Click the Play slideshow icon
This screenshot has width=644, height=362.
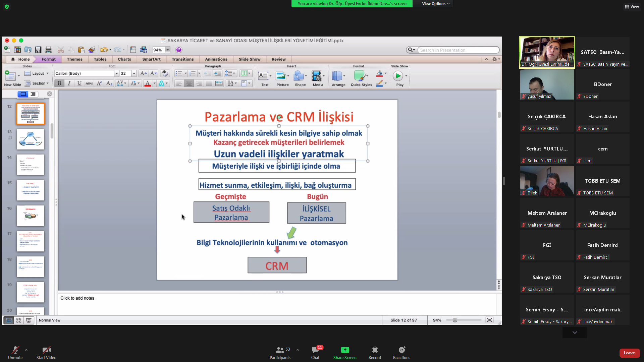(398, 76)
